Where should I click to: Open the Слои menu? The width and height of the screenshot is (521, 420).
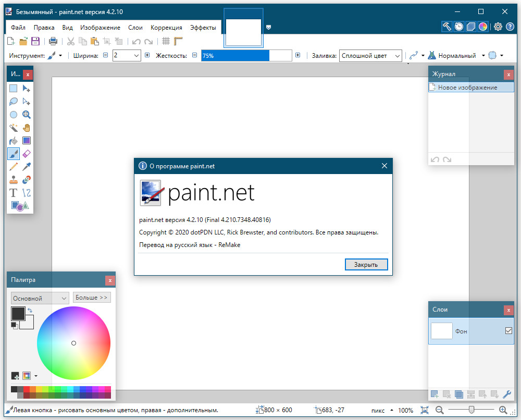coord(135,27)
